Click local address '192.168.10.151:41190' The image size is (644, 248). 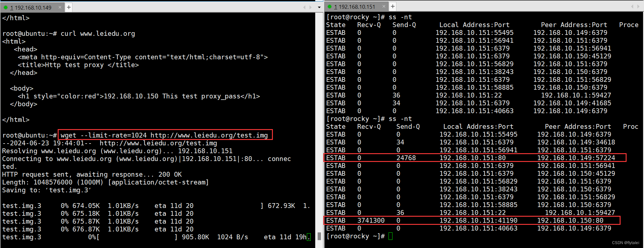coord(478,221)
